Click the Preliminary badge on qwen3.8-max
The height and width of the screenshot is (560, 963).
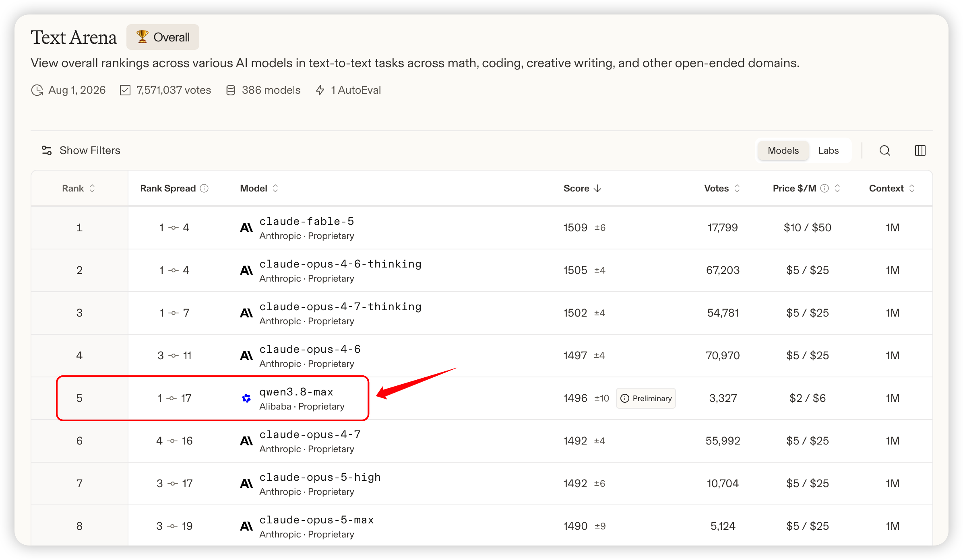pyautogui.click(x=646, y=398)
